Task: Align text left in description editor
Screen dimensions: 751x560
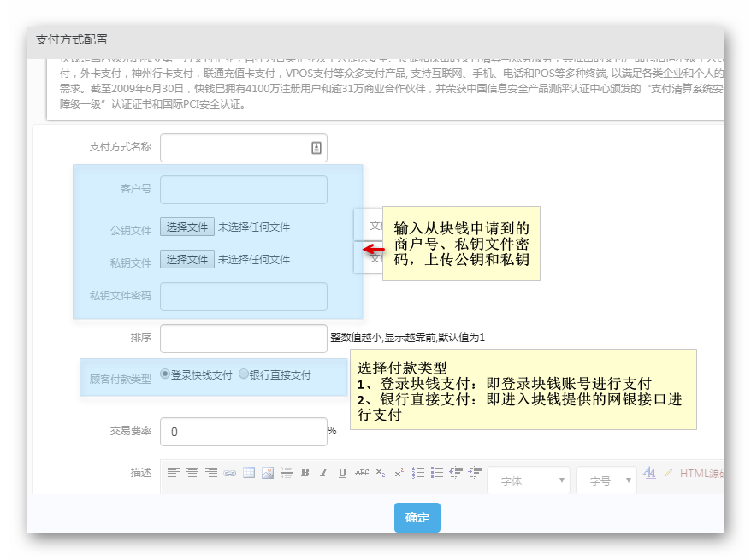Action: point(174,473)
